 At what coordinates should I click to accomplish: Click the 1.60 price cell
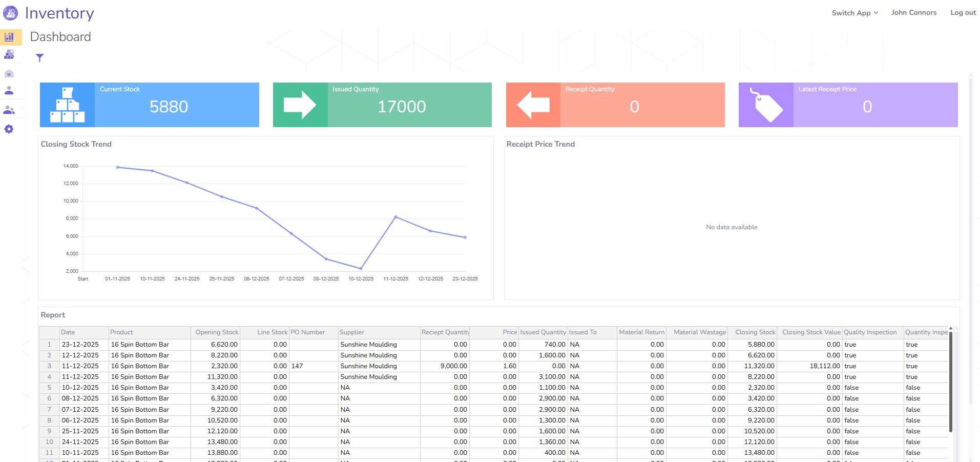(494, 366)
